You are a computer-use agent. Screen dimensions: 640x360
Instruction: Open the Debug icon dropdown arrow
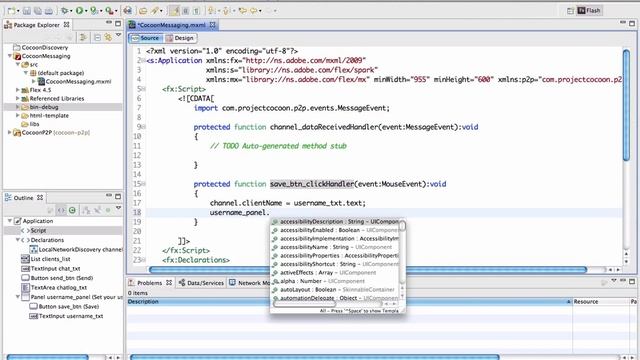click(x=71, y=11)
